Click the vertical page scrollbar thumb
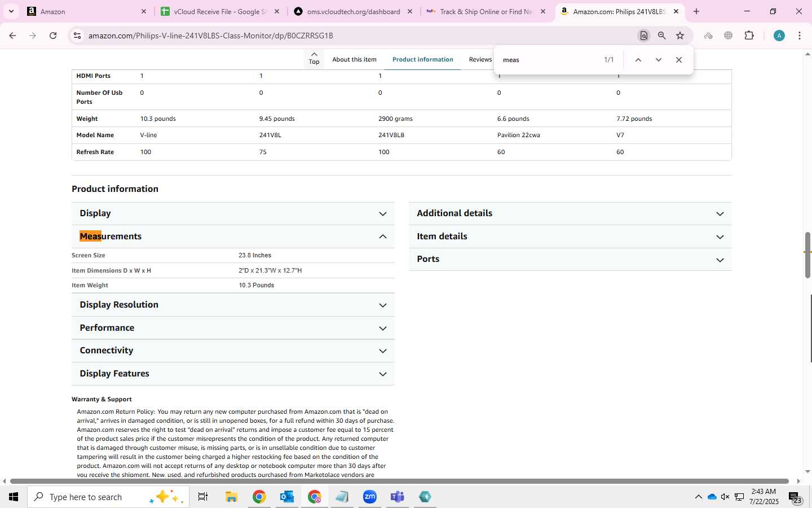Viewport: 812px width, 508px height. (807, 255)
